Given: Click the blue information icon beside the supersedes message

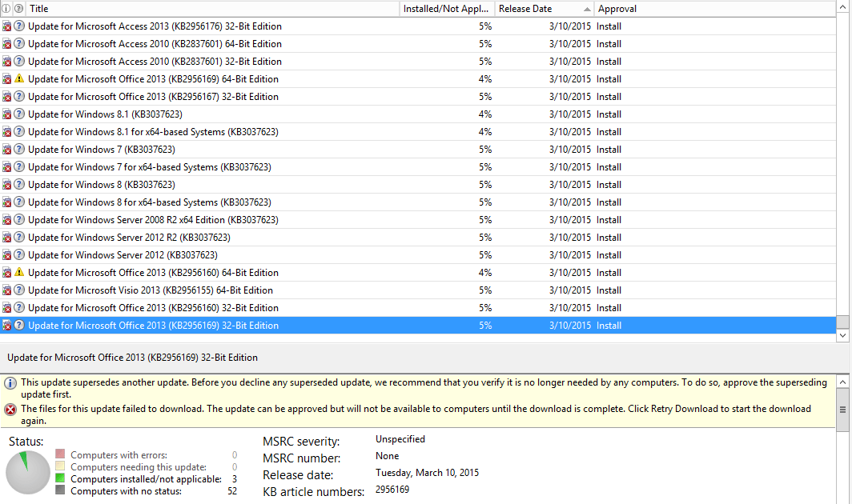Looking at the screenshot, I should [10, 383].
